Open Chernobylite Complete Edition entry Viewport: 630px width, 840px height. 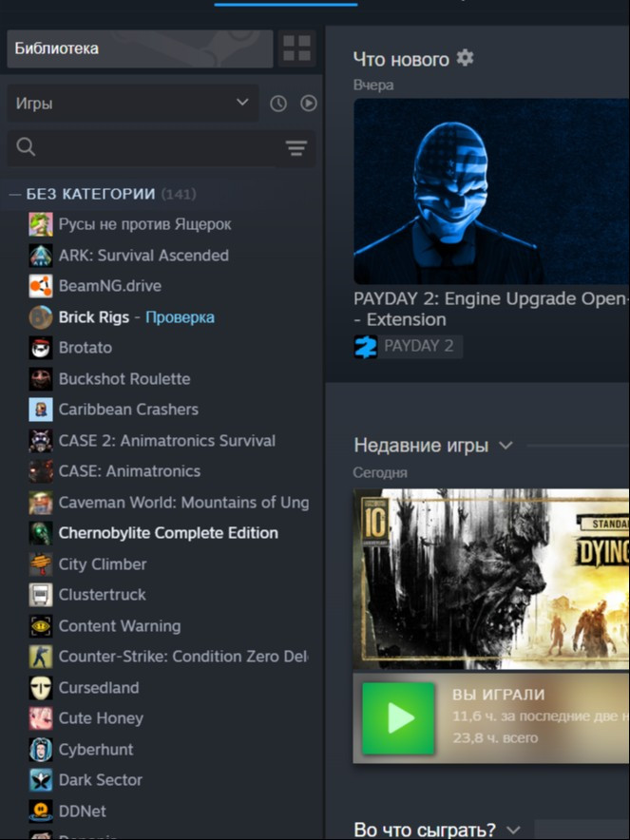[168, 533]
